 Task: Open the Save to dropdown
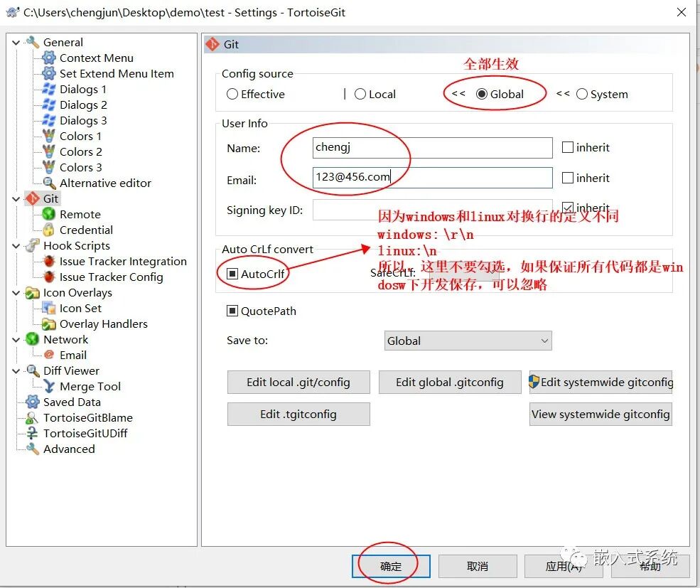click(468, 341)
